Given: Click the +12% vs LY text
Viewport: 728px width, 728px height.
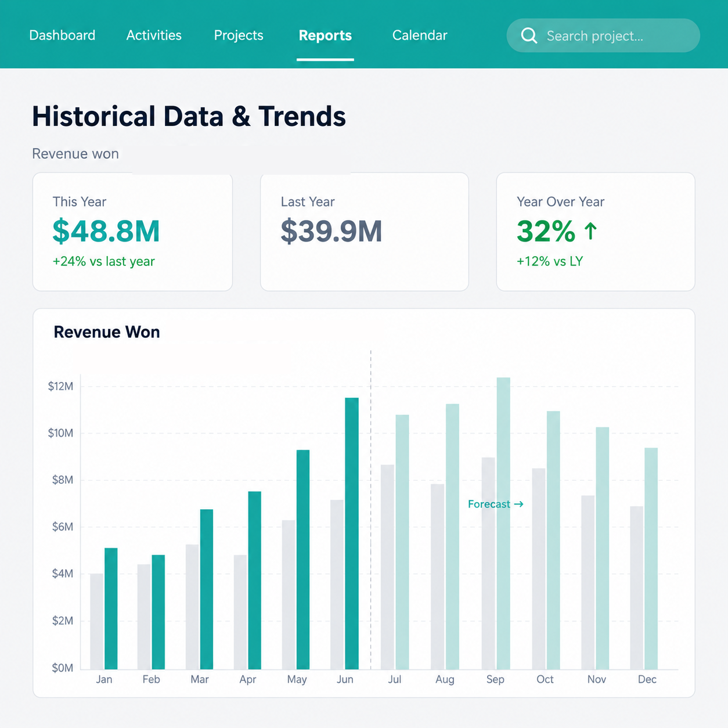Looking at the screenshot, I should pyautogui.click(x=550, y=261).
